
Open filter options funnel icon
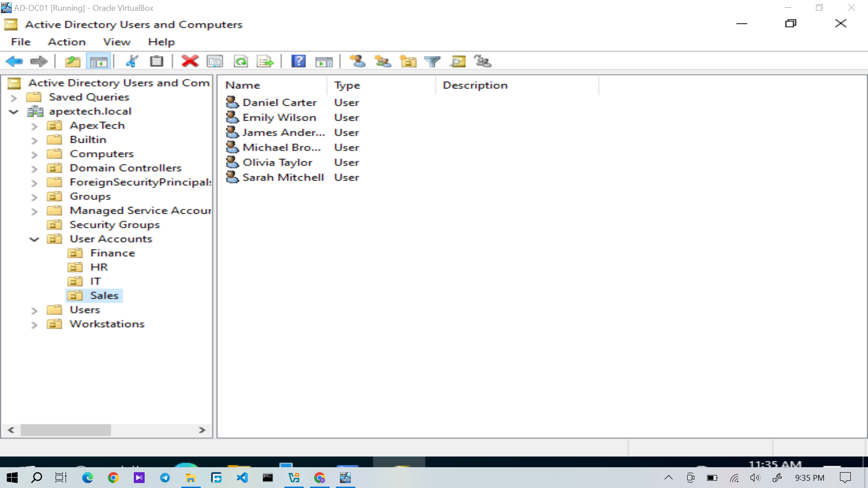(x=433, y=61)
